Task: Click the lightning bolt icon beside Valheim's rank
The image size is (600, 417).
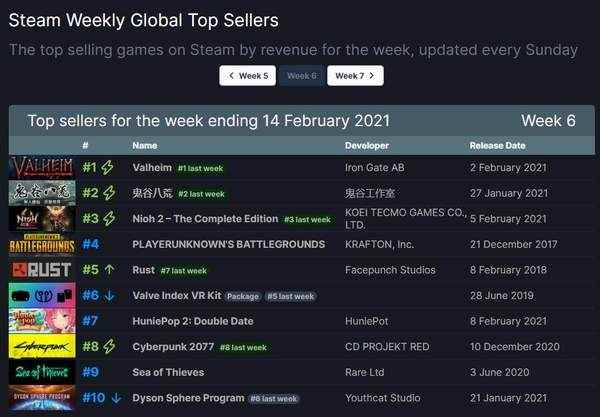Action: pyautogui.click(x=109, y=167)
